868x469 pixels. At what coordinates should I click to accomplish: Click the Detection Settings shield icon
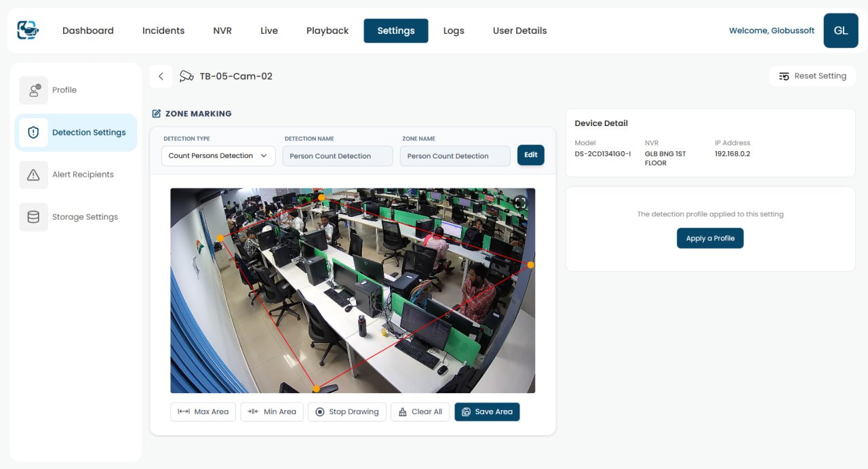(33, 132)
